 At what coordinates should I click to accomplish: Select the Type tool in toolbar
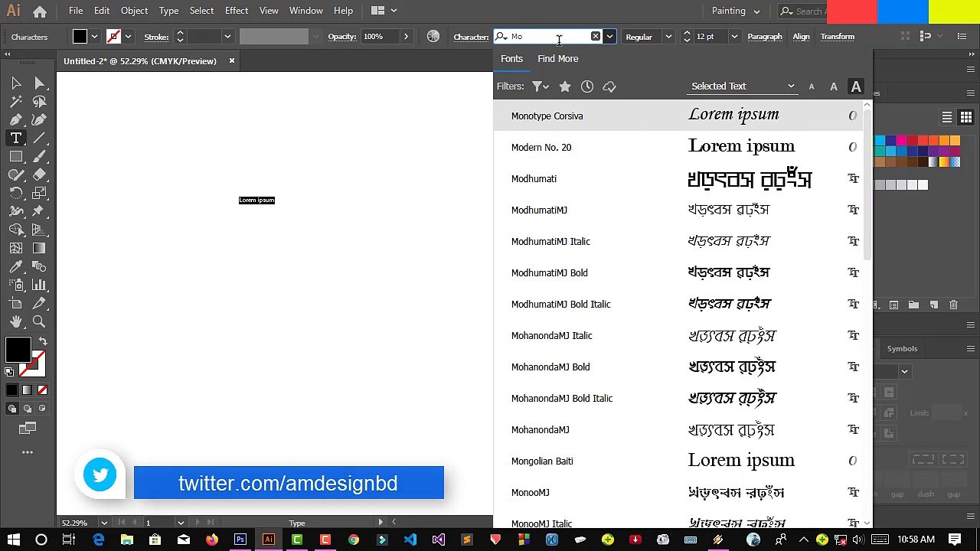coord(16,138)
